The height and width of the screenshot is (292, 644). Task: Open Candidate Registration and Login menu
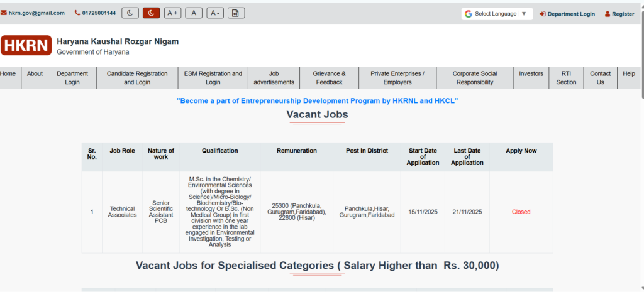[x=137, y=78]
